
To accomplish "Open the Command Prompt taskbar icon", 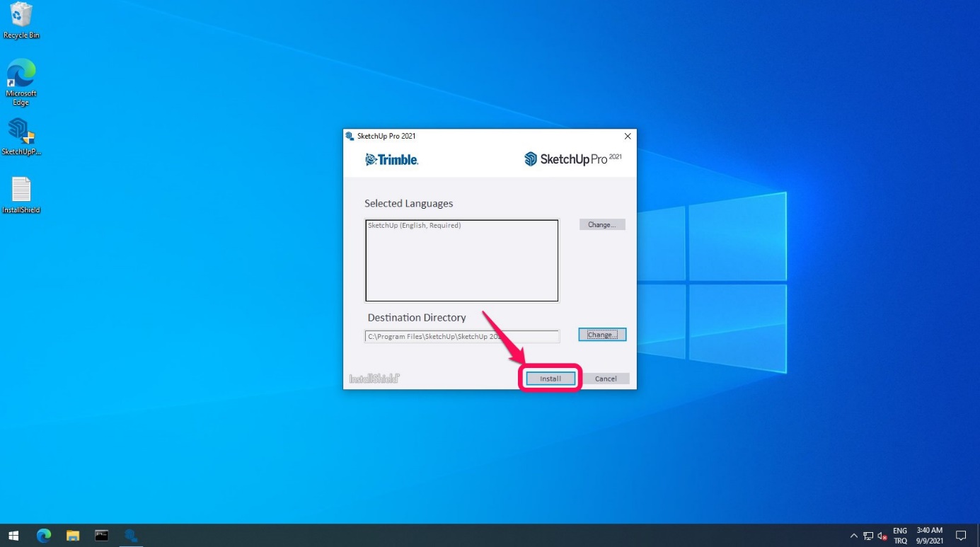I will [102, 536].
